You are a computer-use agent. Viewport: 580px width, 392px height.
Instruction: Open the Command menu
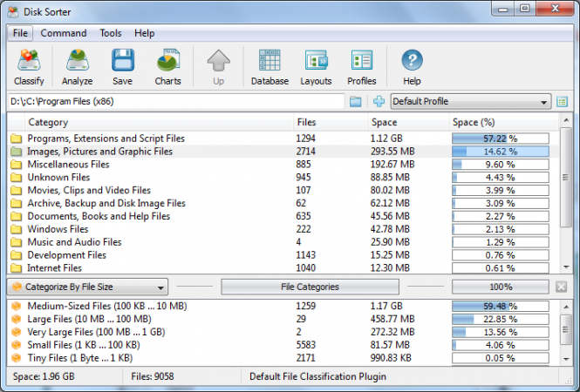[64, 33]
